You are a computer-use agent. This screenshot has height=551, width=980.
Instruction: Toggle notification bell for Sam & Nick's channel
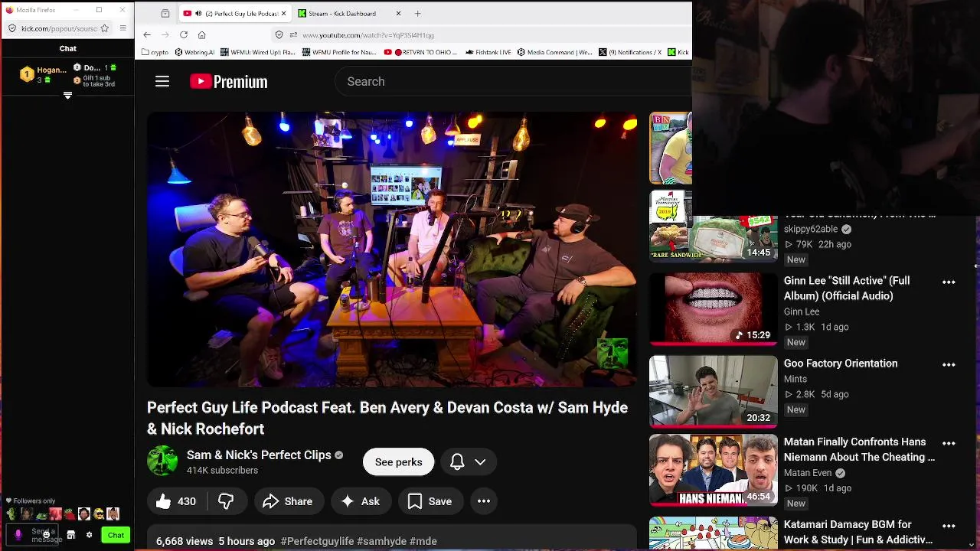(x=457, y=462)
